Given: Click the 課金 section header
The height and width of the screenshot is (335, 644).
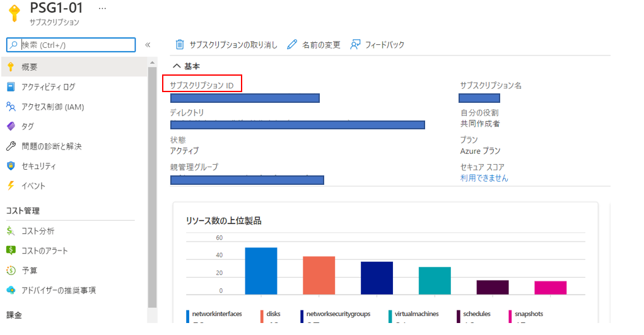Looking at the screenshot, I should pos(14,315).
